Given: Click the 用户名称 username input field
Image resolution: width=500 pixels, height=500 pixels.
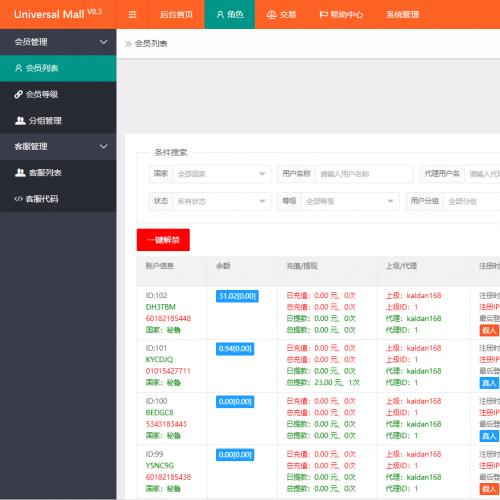Looking at the screenshot, I should [364, 174].
